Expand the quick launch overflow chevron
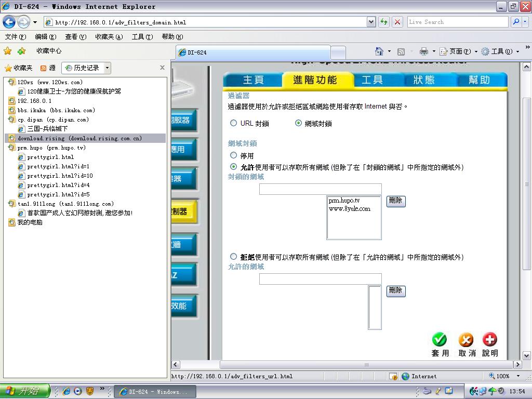The image size is (532, 399). pos(102,389)
